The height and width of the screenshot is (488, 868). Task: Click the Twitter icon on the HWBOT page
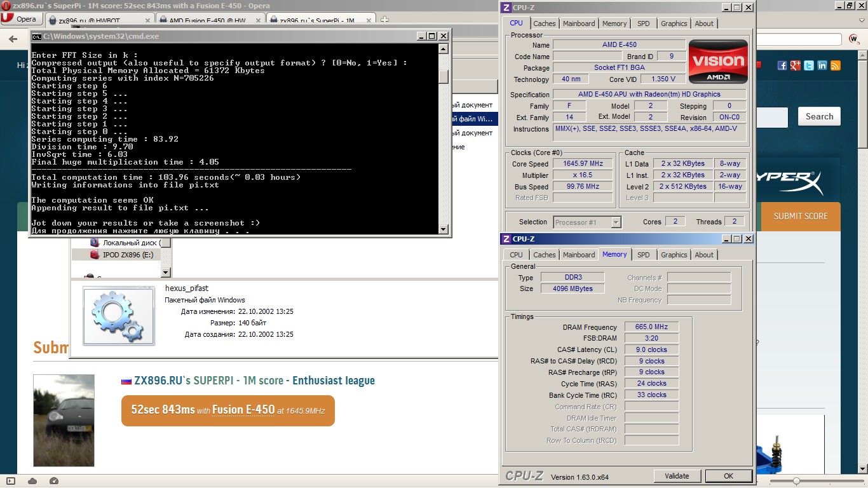[x=808, y=65]
